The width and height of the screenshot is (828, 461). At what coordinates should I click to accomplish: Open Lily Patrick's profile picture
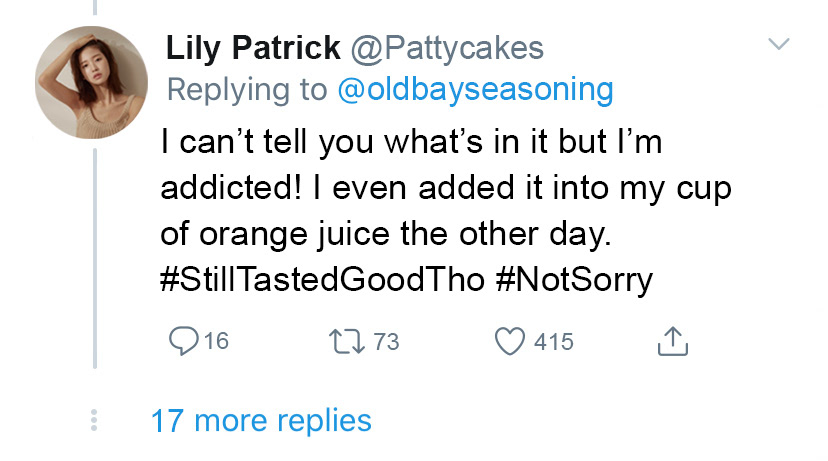pos(91,82)
